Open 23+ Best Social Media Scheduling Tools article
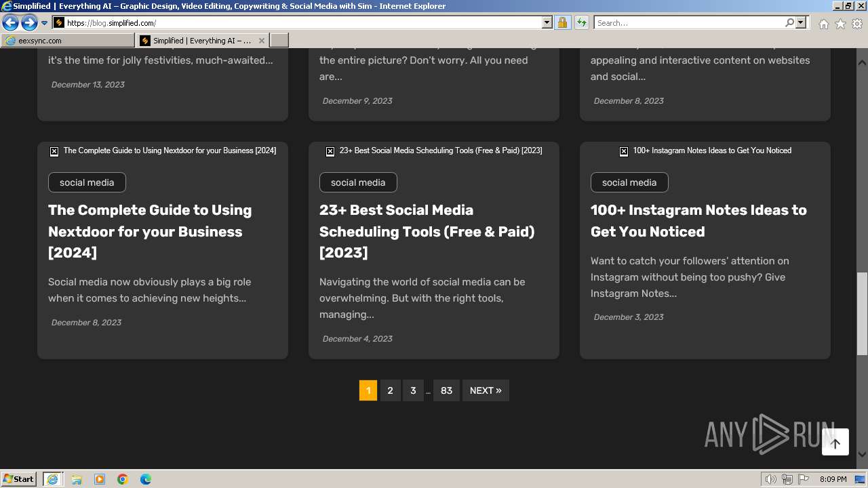Screen dimensions: 868x488 coord(427,231)
